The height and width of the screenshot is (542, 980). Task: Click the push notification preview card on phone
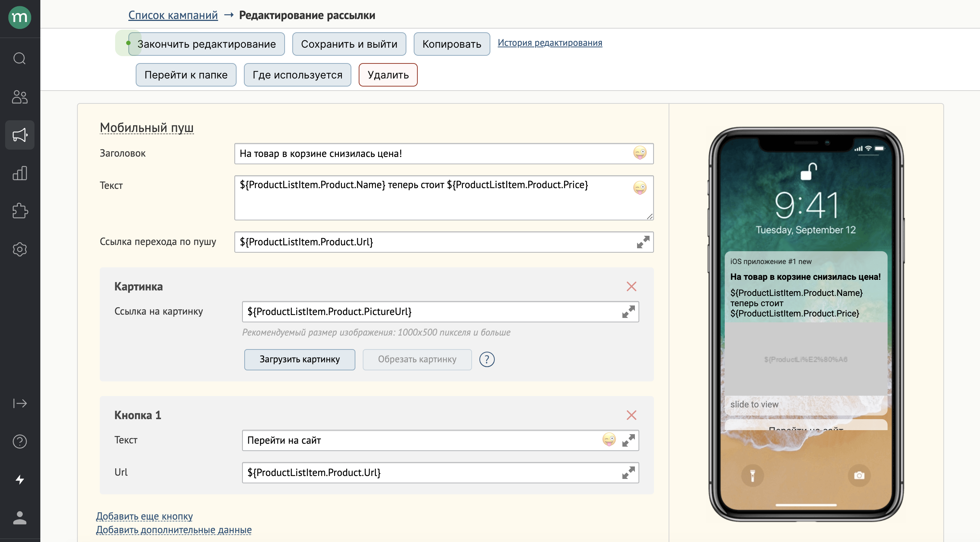(805, 333)
